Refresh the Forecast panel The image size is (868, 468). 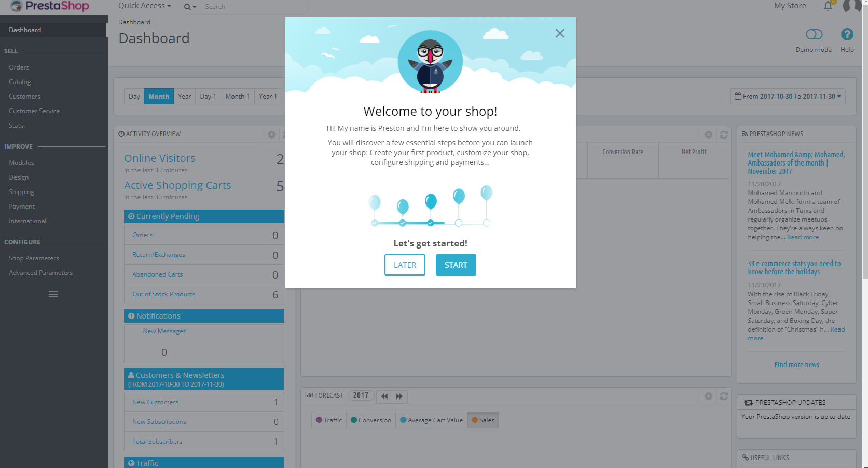click(724, 396)
